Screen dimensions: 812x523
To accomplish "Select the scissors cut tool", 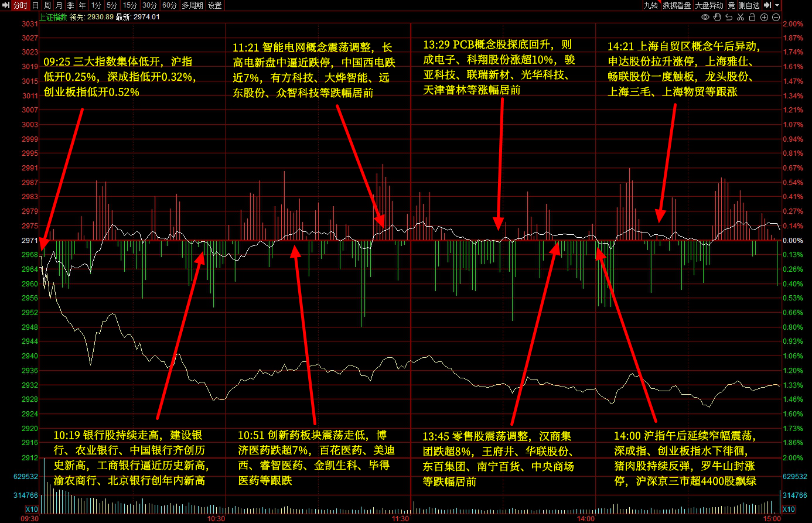I will click(x=741, y=17).
